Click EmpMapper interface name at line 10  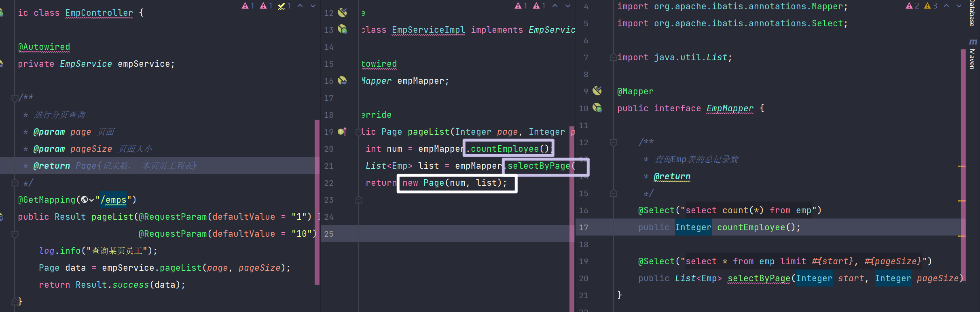pos(730,108)
